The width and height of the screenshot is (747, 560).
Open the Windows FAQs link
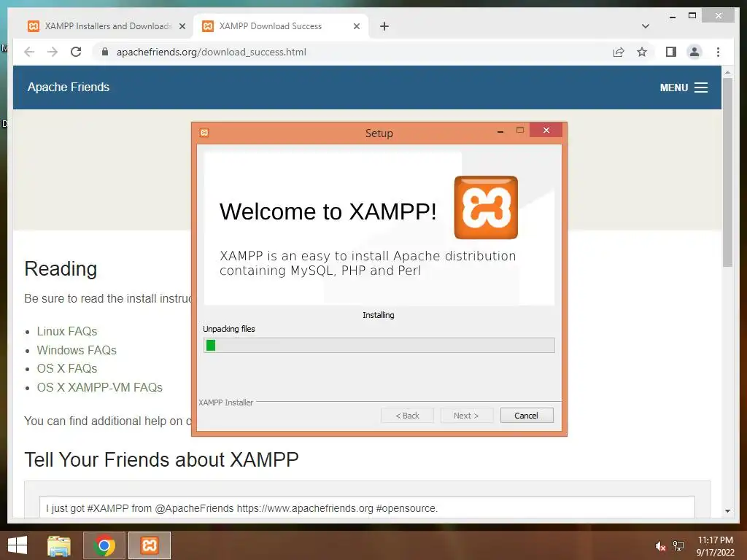click(x=77, y=350)
